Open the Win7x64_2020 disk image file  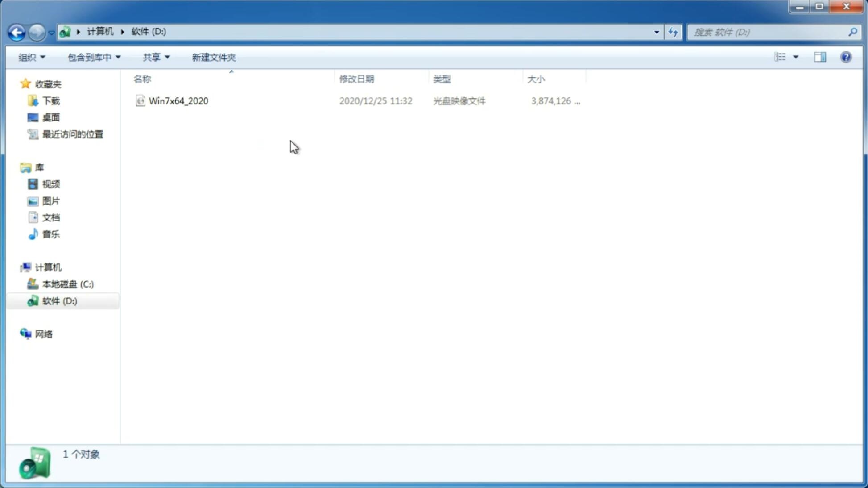178,100
